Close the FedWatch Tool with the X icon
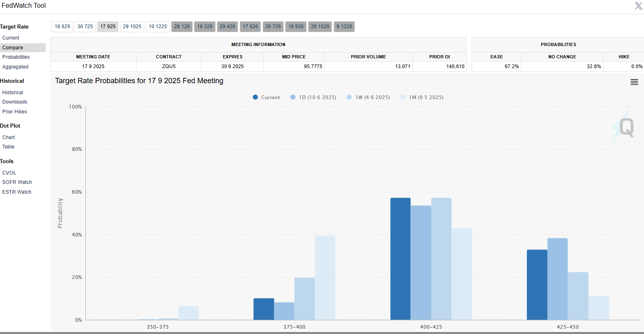The width and height of the screenshot is (644, 334). pos(638,6)
